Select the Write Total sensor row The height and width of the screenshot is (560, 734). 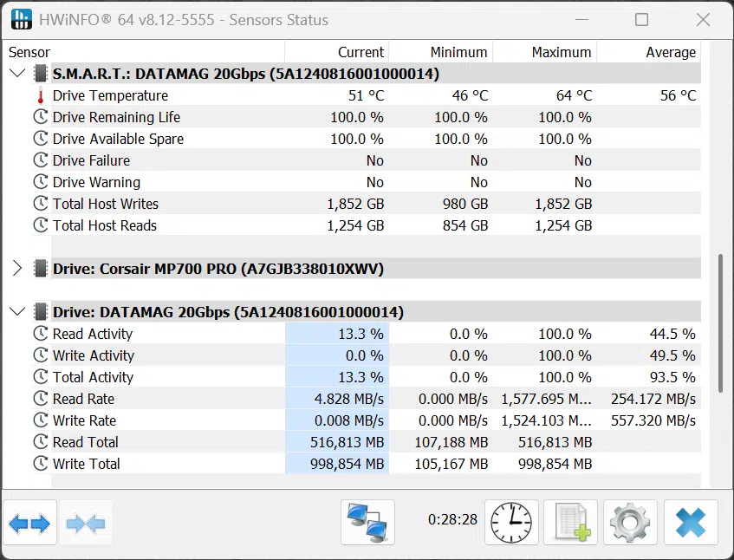pos(366,464)
